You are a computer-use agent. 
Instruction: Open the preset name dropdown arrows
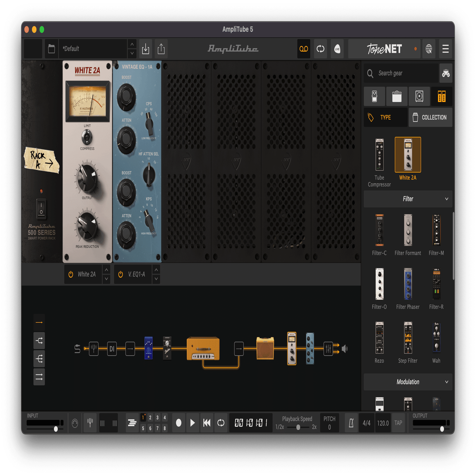(x=132, y=48)
